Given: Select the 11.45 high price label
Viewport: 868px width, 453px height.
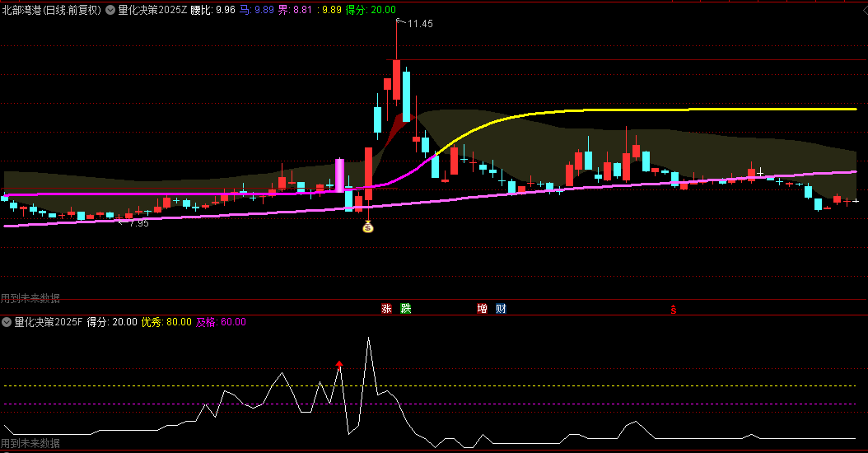Looking at the screenshot, I should [x=420, y=24].
